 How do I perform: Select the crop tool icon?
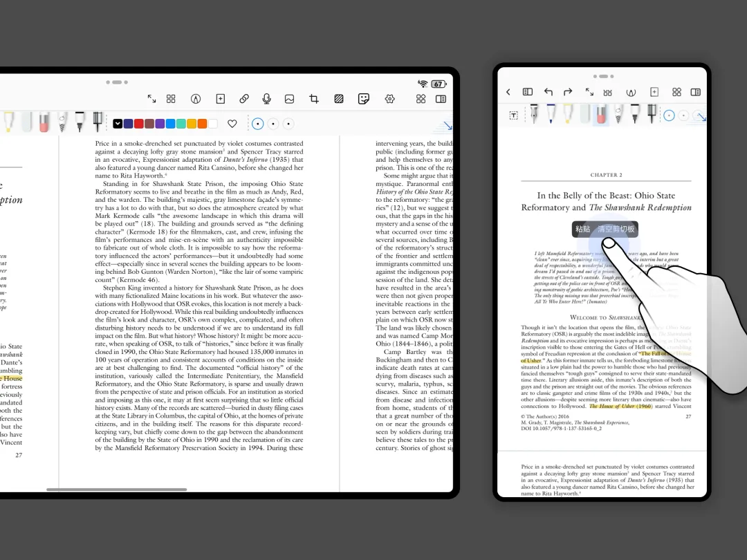314,99
